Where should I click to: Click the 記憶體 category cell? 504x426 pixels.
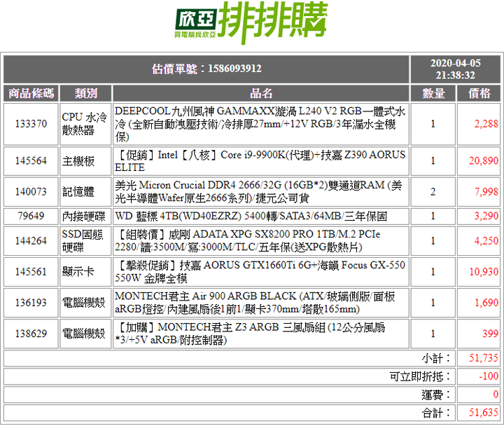[x=86, y=192]
